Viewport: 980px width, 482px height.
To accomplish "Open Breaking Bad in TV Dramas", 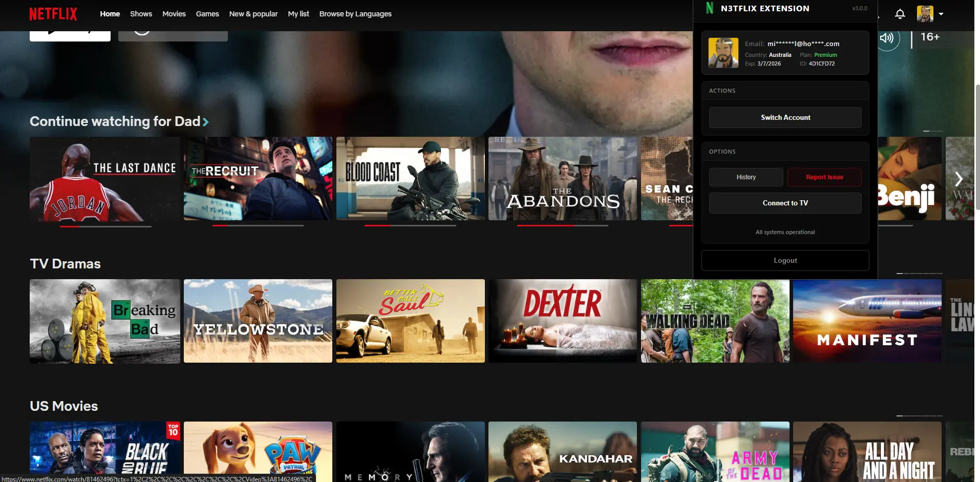I will click(x=105, y=321).
